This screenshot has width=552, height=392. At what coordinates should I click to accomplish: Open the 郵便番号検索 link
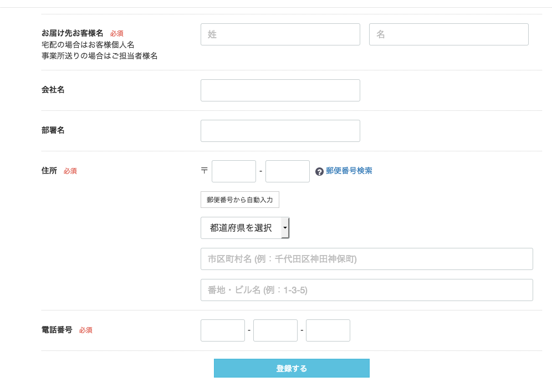(349, 171)
